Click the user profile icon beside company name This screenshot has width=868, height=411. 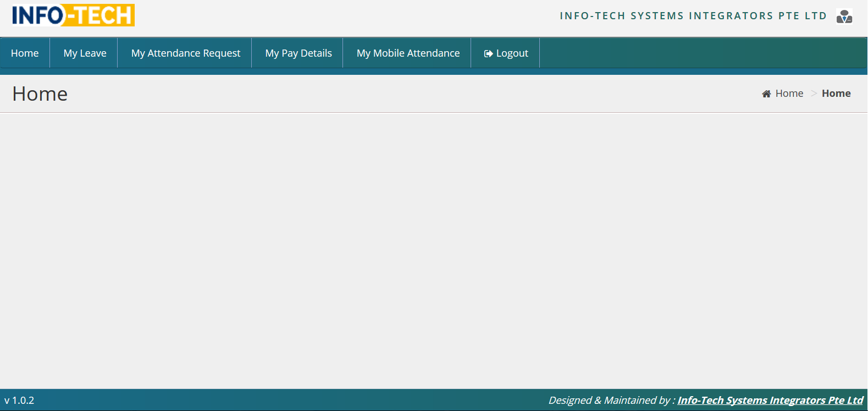[844, 17]
